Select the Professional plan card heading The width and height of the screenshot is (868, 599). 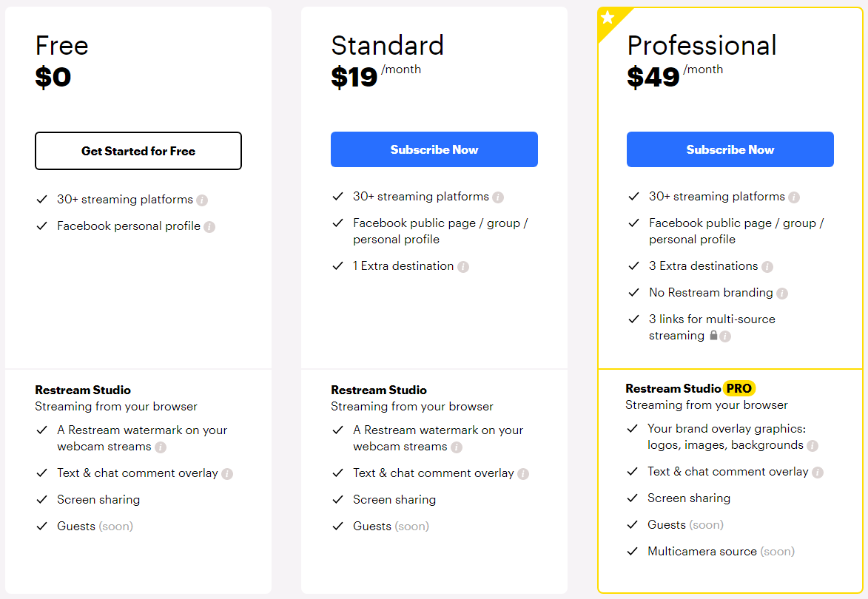coord(702,46)
